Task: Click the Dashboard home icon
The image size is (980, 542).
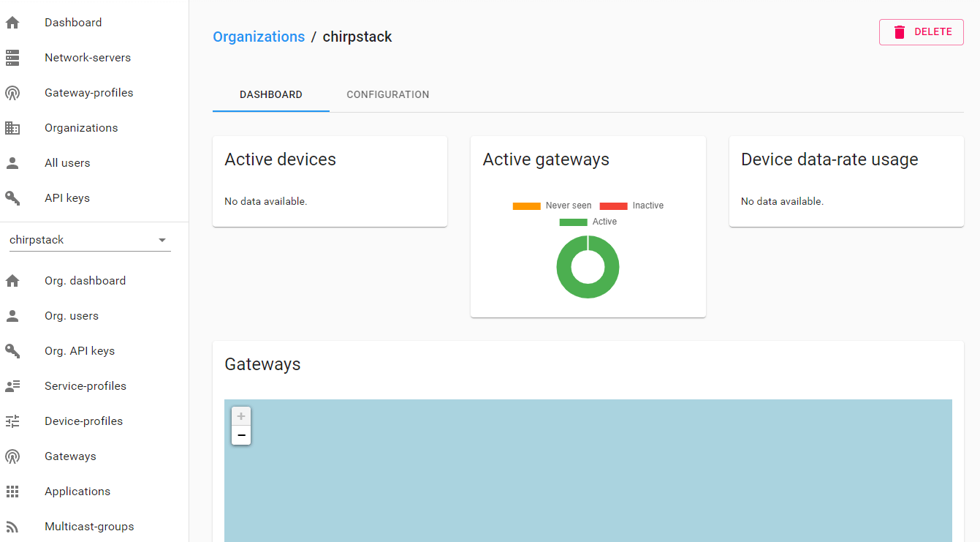Action: coord(12,23)
